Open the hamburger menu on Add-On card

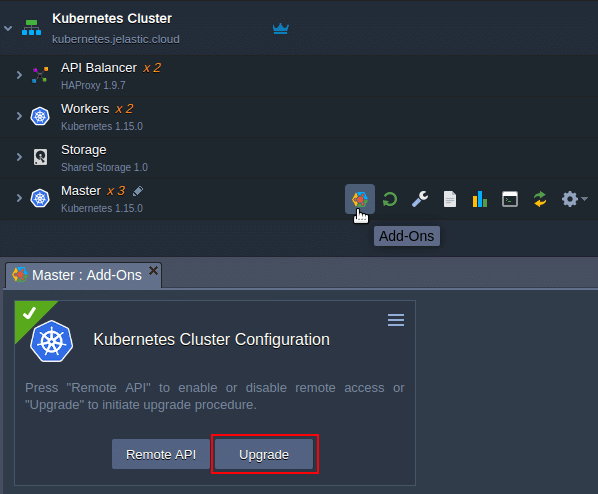[396, 320]
